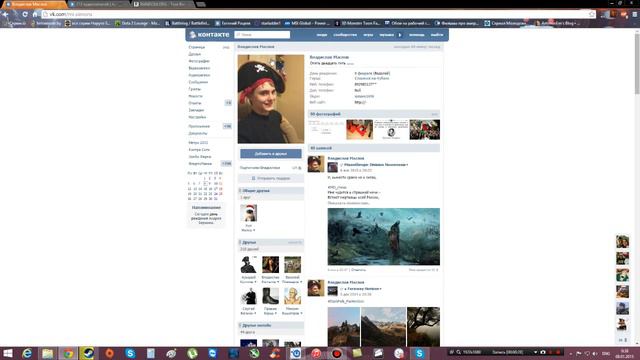Switch to the third browser tab
The width and height of the screenshot is (640, 360).
pyautogui.click(x=162, y=4)
